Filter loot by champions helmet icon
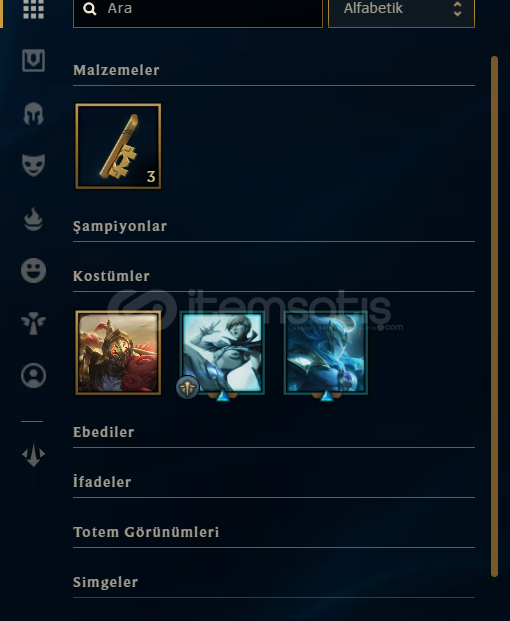The height and width of the screenshot is (621, 510). pyautogui.click(x=33, y=114)
